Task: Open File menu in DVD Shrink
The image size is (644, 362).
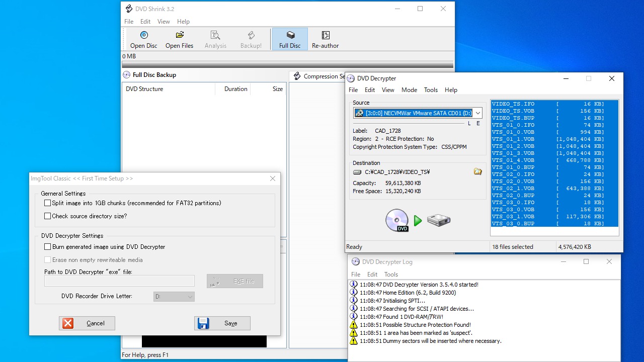Action: 129,22
